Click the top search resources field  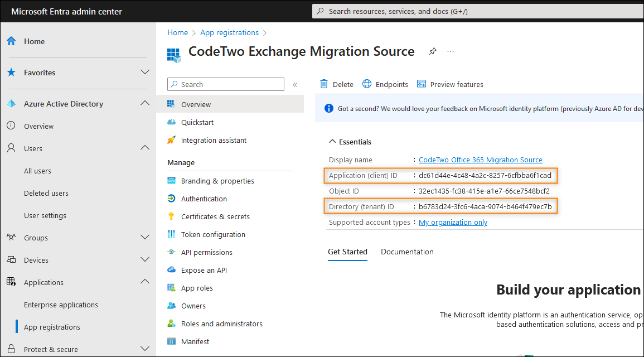tap(478, 11)
